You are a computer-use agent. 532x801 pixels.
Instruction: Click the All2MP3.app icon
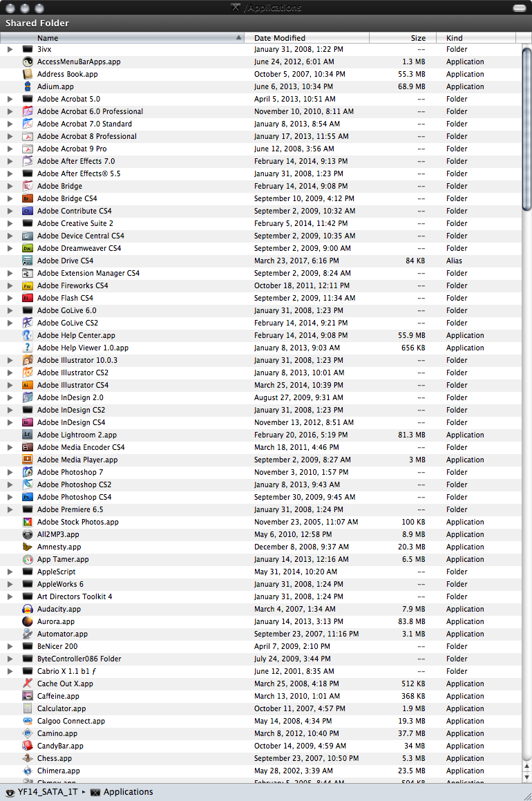(x=28, y=534)
